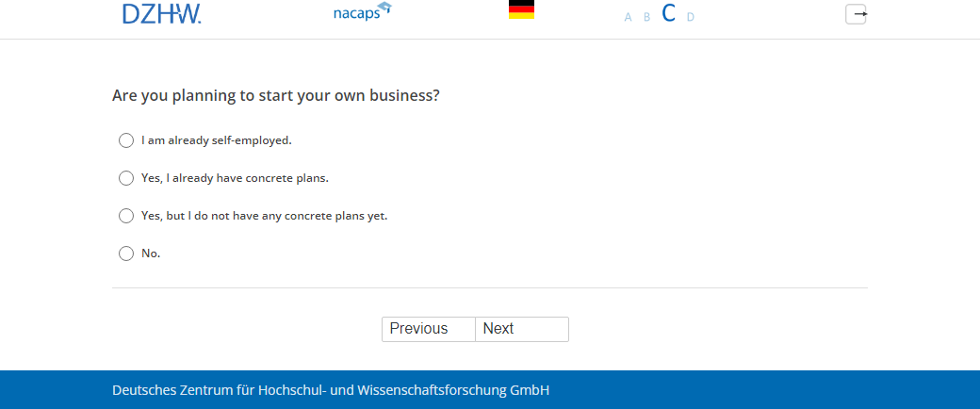Click 'Yes, I already have concrete plans.' label
The width and height of the screenshot is (980, 409).
tap(235, 178)
